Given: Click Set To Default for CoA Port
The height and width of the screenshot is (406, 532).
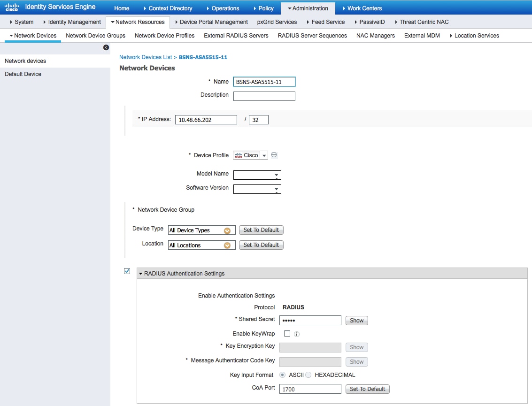Looking at the screenshot, I should coord(368,389).
